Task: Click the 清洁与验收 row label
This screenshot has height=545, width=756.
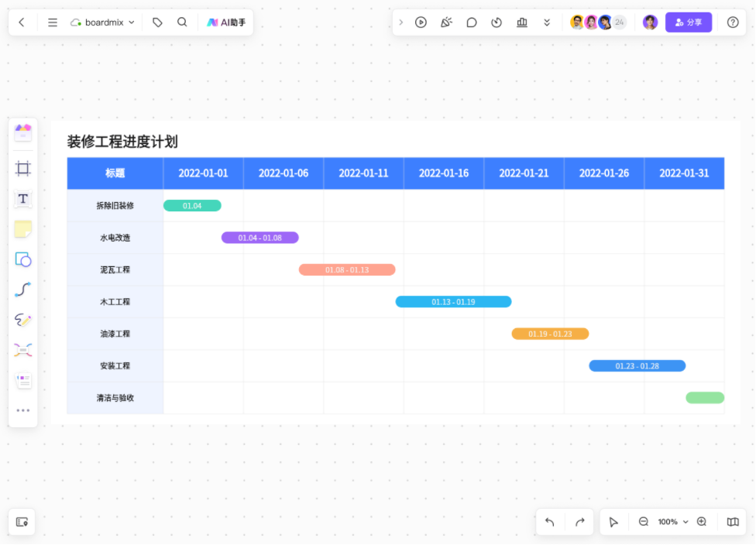Action: coord(115,398)
